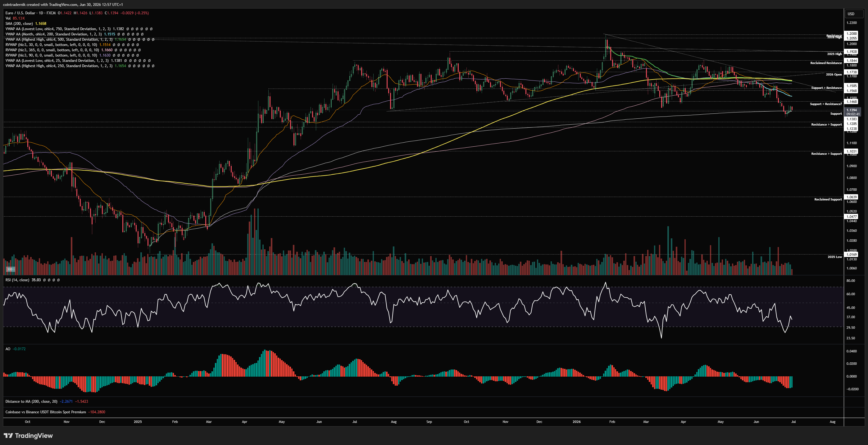
Task: Click the Coinbase vs Binance Premium indicator label
Action: [46, 412]
